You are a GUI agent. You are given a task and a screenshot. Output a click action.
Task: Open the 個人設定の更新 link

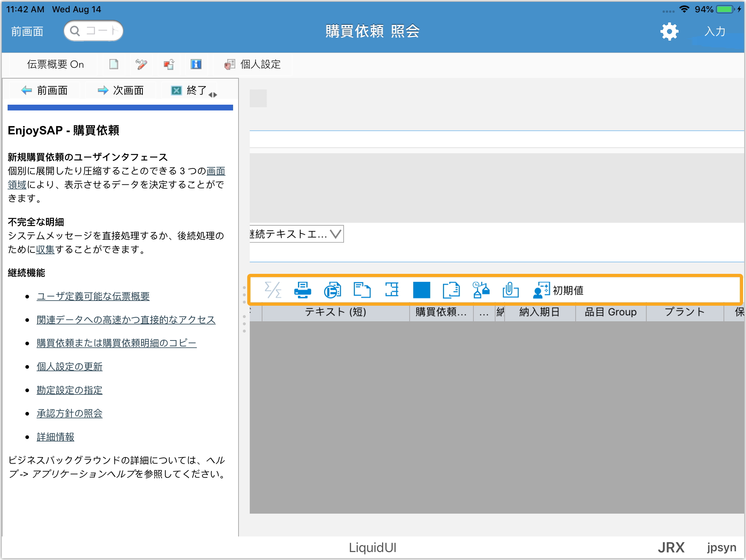coord(70,367)
